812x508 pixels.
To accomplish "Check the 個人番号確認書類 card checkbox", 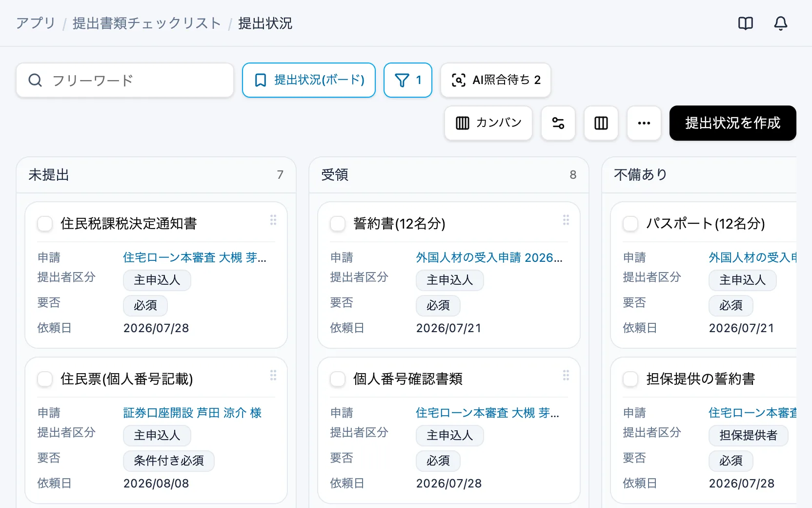I will (x=338, y=379).
